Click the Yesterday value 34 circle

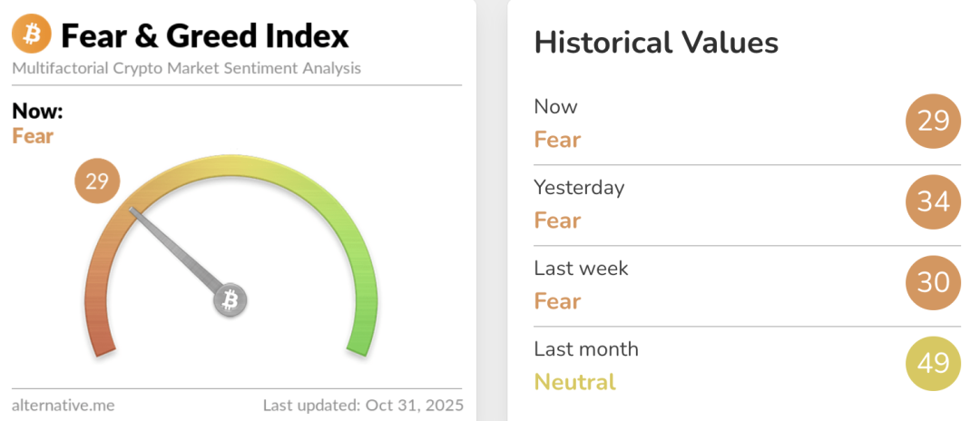[933, 201]
